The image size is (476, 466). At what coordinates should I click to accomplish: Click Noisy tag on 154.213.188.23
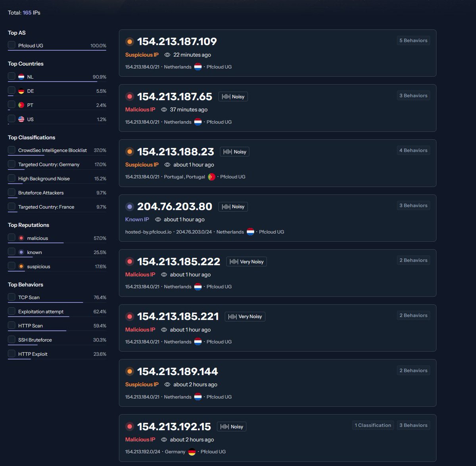pos(234,152)
